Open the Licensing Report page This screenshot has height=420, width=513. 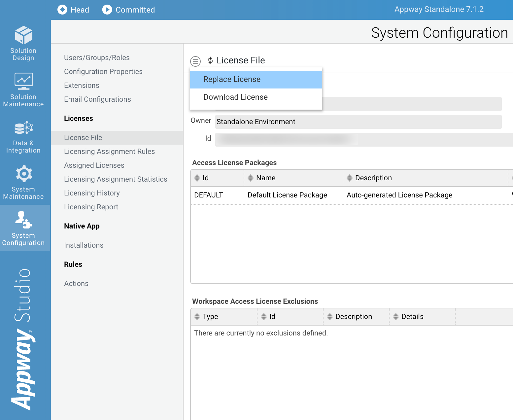coord(91,207)
